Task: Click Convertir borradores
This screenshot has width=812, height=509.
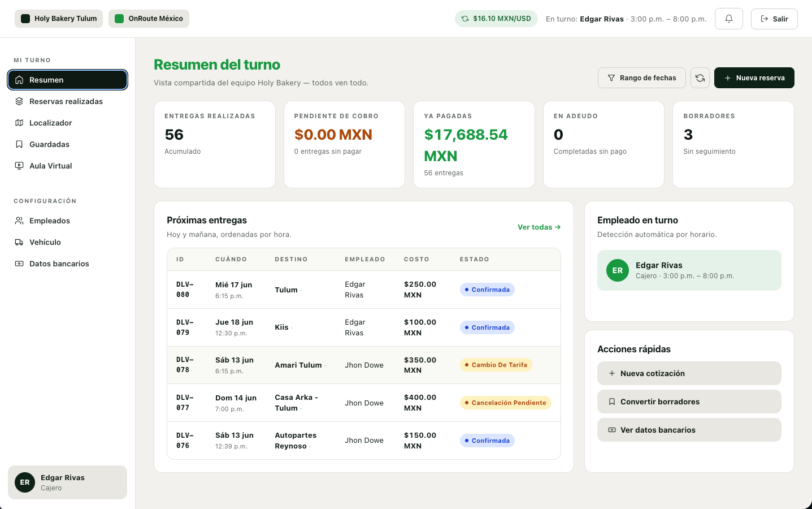Action: coord(689,402)
